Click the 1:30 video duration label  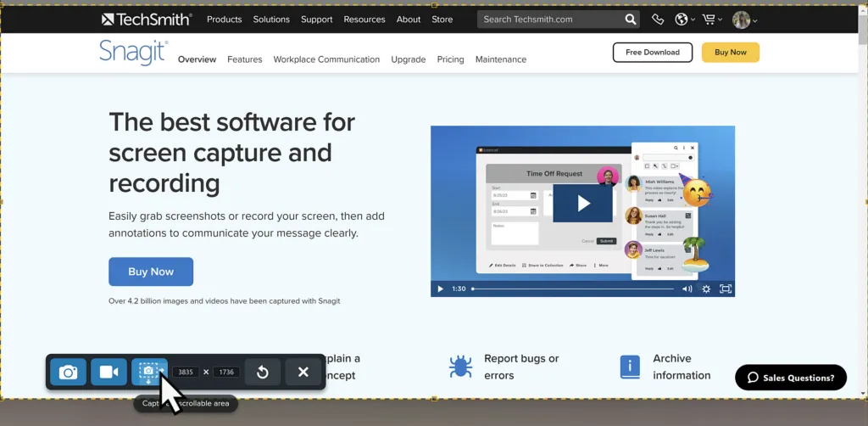[459, 289]
